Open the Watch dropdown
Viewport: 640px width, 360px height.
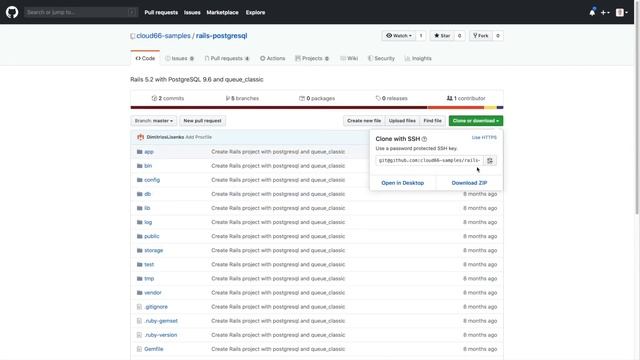(x=399, y=36)
